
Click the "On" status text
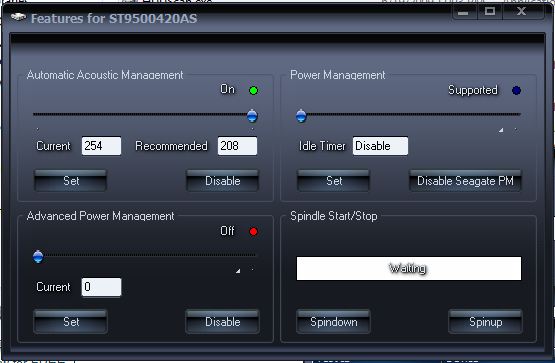(x=228, y=89)
